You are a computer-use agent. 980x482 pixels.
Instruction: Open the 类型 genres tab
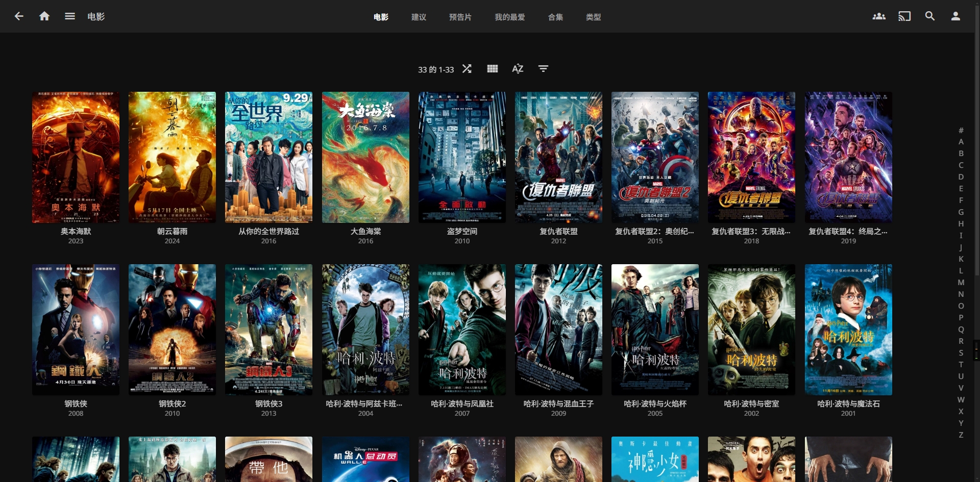593,17
